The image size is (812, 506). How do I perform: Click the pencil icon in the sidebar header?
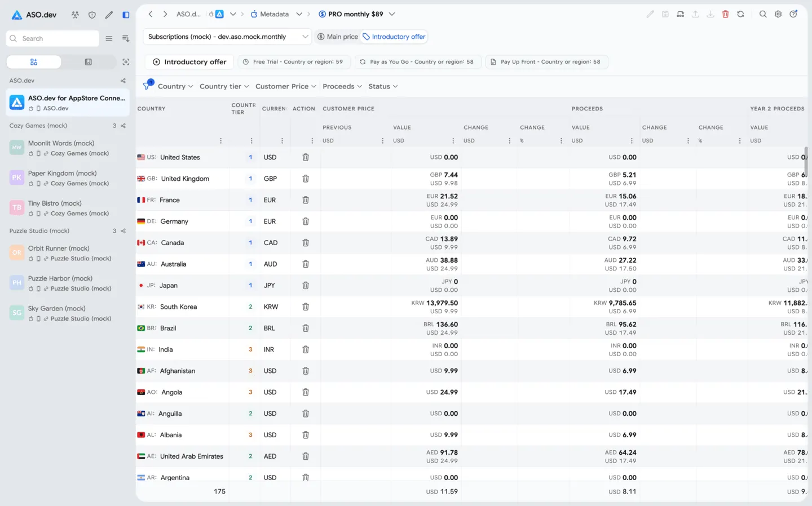[109, 15]
